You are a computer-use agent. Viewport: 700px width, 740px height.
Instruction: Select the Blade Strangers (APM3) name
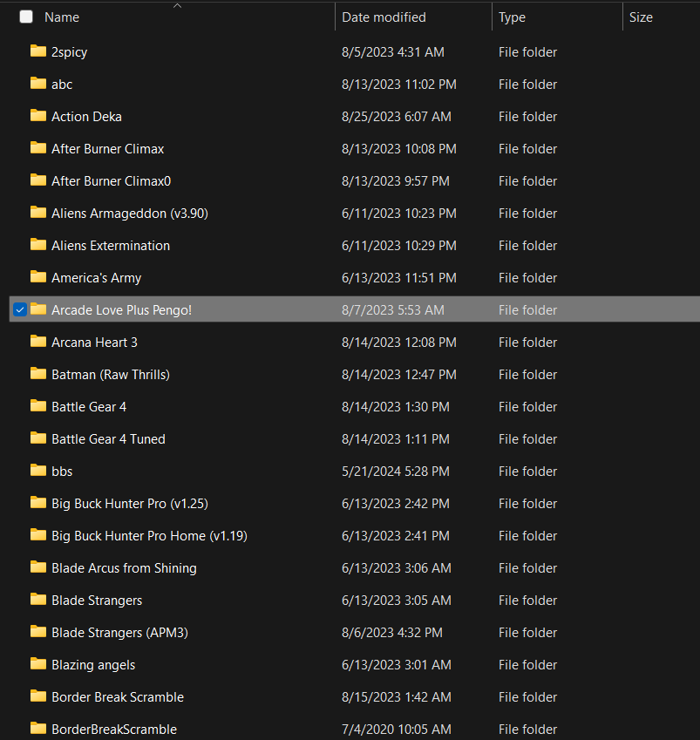coord(119,633)
